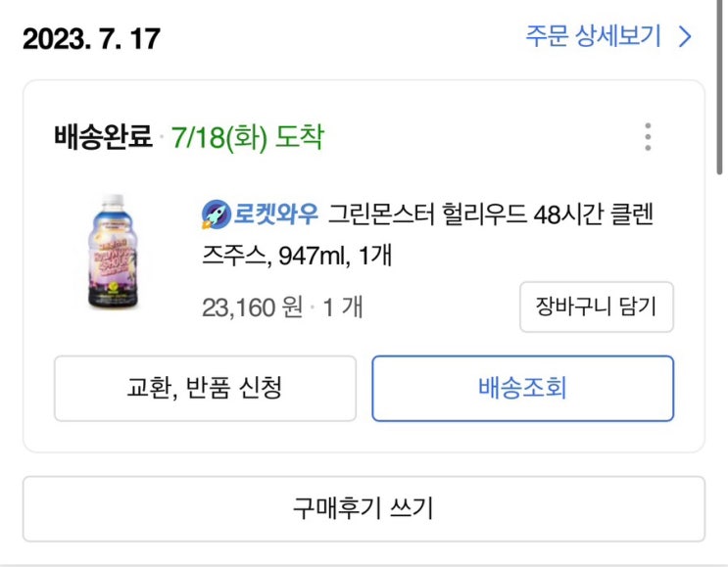
Task: Click the order date 2023. 7. 17
Action: pos(91,39)
